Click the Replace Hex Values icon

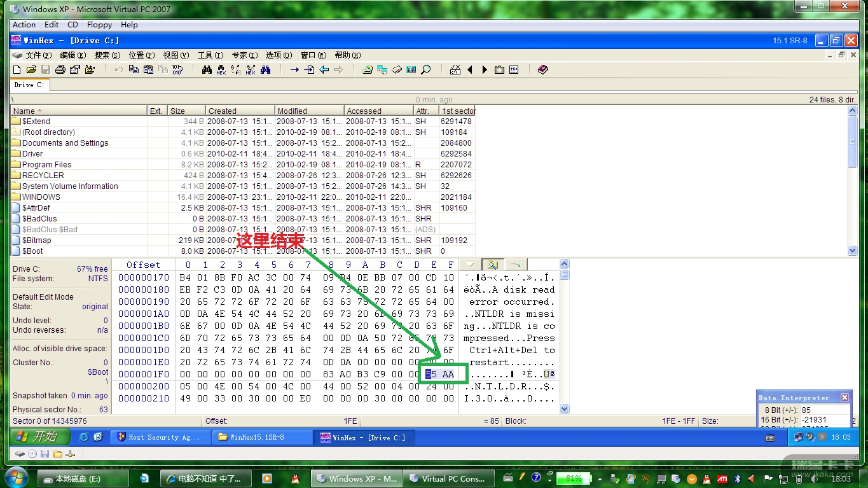point(251,69)
